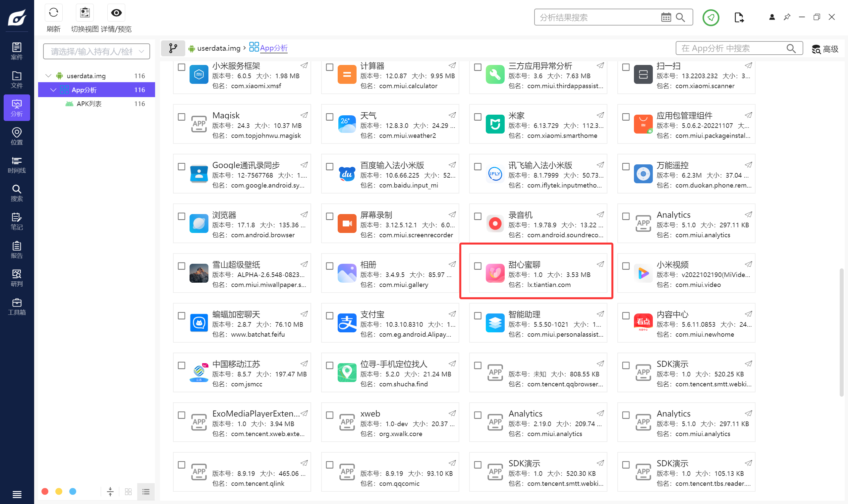848x504 pixels.
Task: Open the 搜索 sidebar section
Action: (17, 193)
